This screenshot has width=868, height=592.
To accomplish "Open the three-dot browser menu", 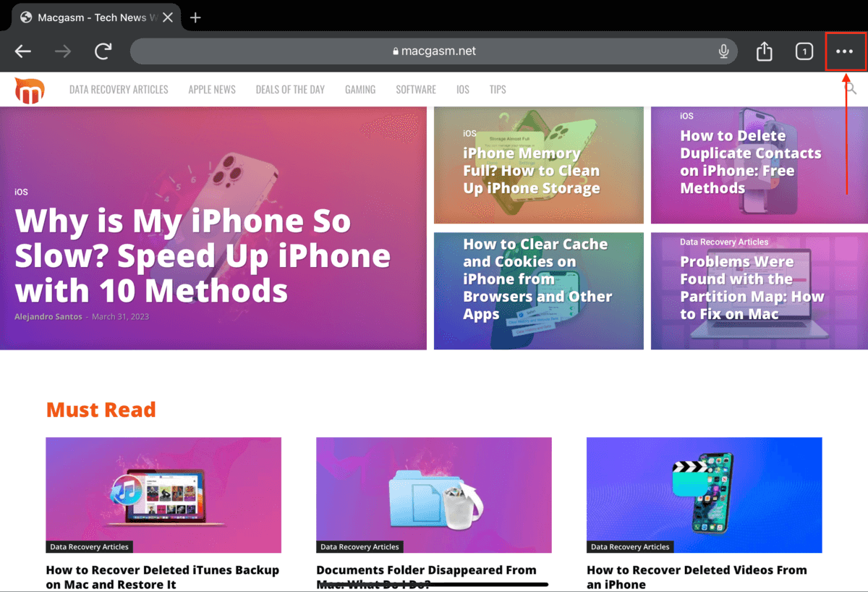I will tap(845, 51).
